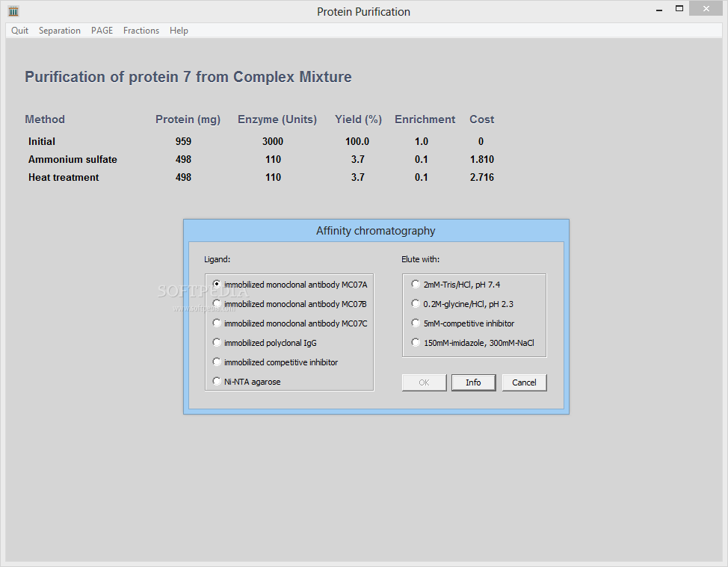The height and width of the screenshot is (567, 728).
Task: Cancel the Affinity chromatography dialog
Action: pos(524,382)
